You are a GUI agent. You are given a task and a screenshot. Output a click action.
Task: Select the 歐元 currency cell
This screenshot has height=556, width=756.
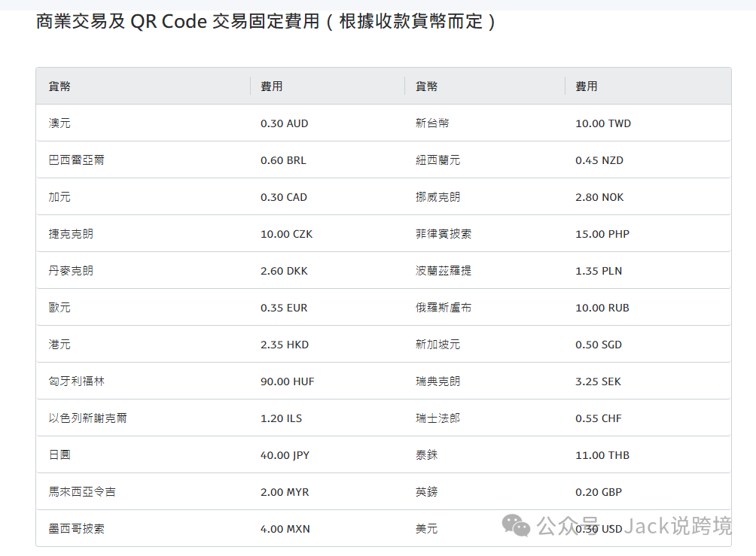59,308
